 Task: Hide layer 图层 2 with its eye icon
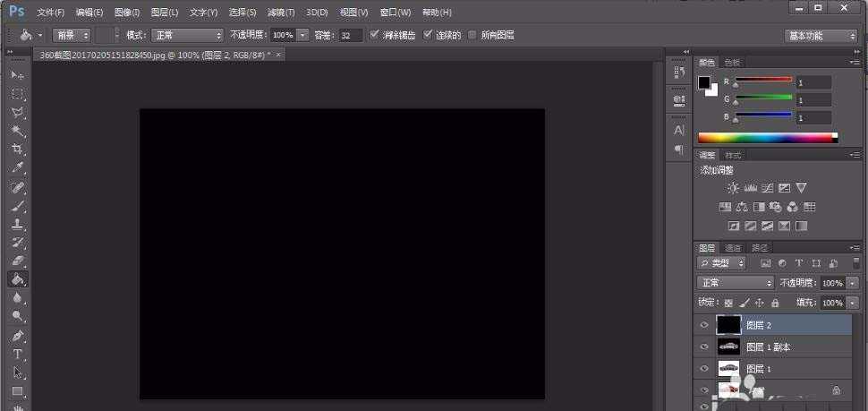[x=704, y=325]
